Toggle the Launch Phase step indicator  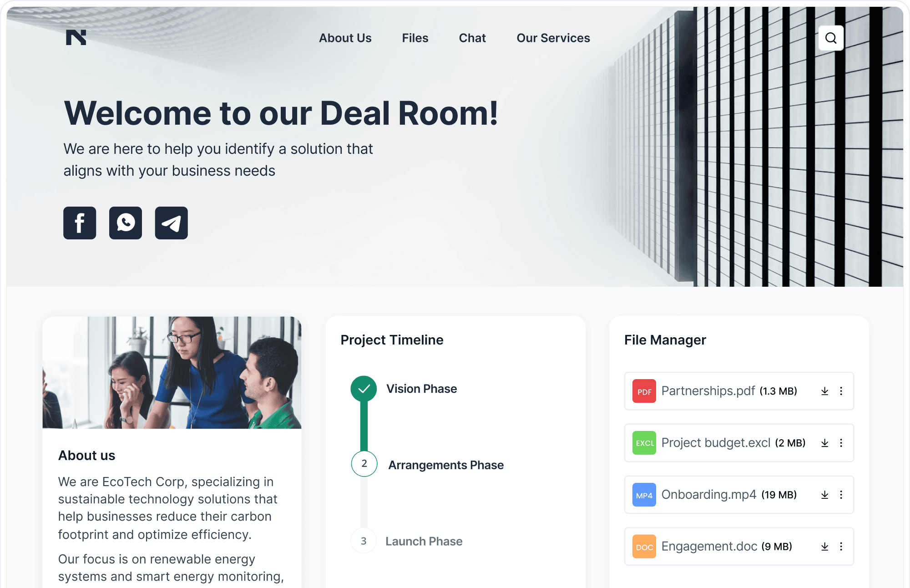[363, 541]
